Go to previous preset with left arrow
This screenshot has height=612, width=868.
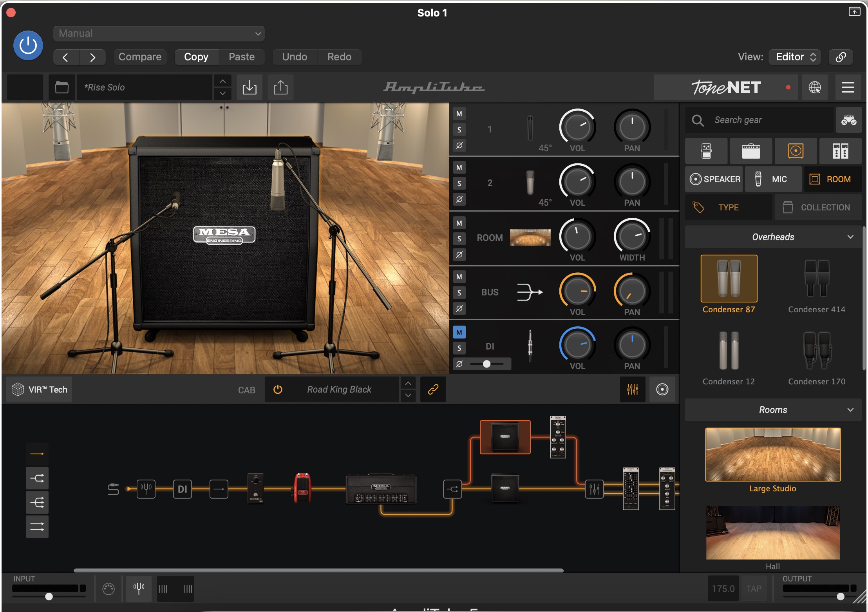[66, 57]
